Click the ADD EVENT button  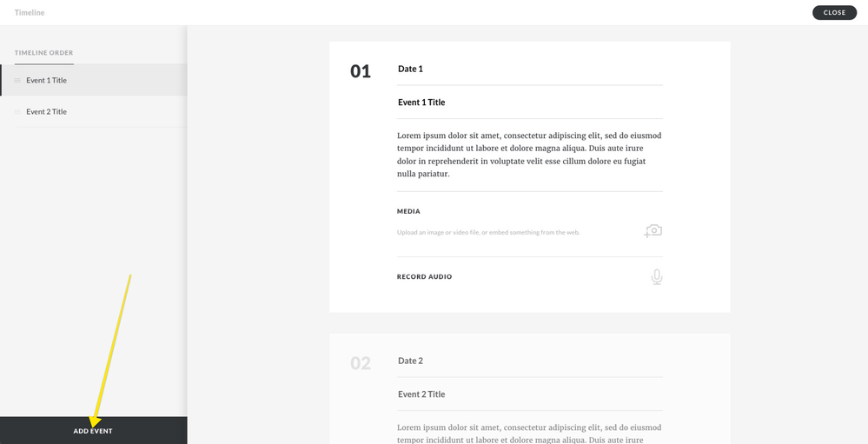click(x=93, y=431)
